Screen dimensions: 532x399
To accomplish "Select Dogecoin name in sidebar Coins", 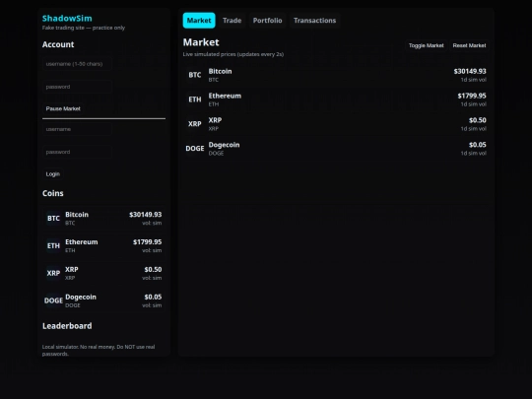I will (x=81, y=297).
